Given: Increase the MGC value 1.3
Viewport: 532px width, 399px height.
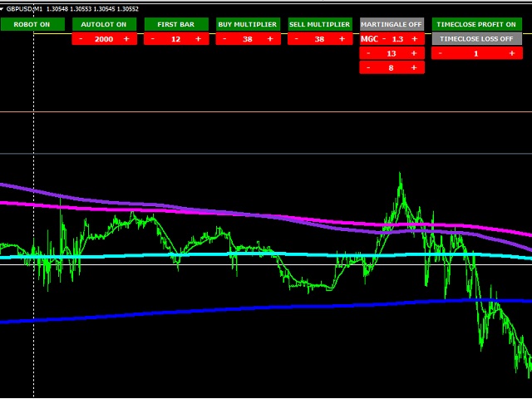Looking at the screenshot, I should coord(414,39).
